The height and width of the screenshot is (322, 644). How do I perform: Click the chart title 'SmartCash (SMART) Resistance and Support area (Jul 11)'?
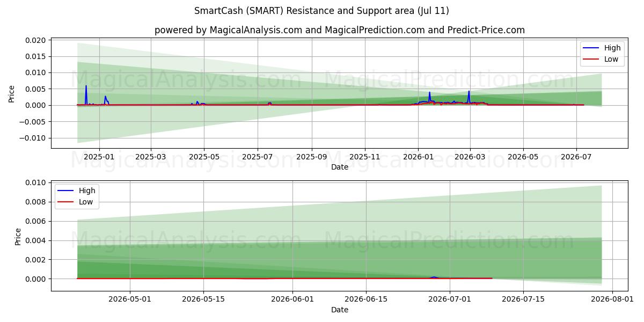point(321,11)
